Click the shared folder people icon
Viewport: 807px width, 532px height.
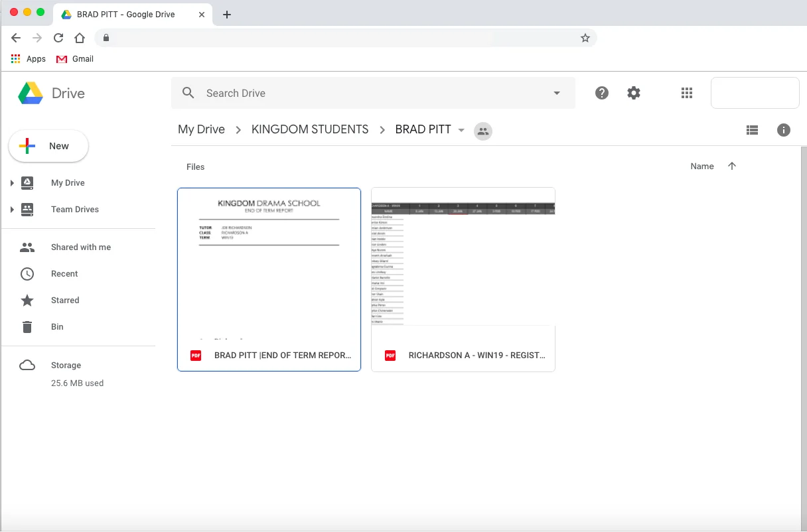483,131
